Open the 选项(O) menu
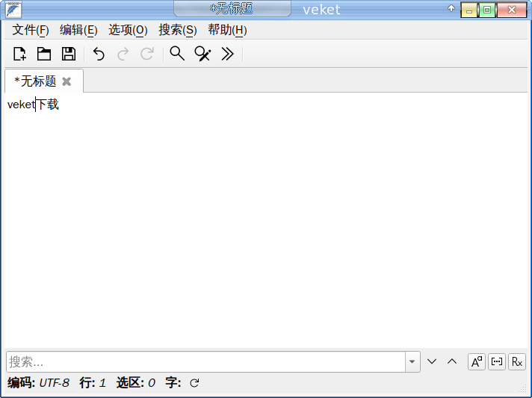532x398 pixels. pyautogui.click(x=128, y=30)
